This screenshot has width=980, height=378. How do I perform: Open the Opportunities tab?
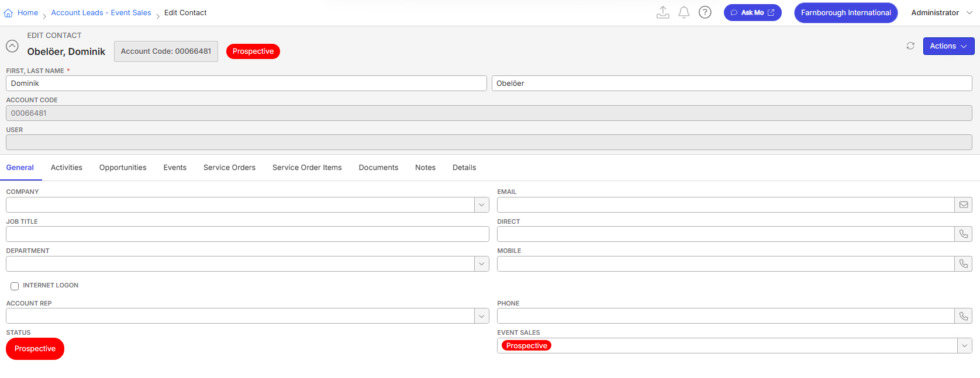(123, 168)
